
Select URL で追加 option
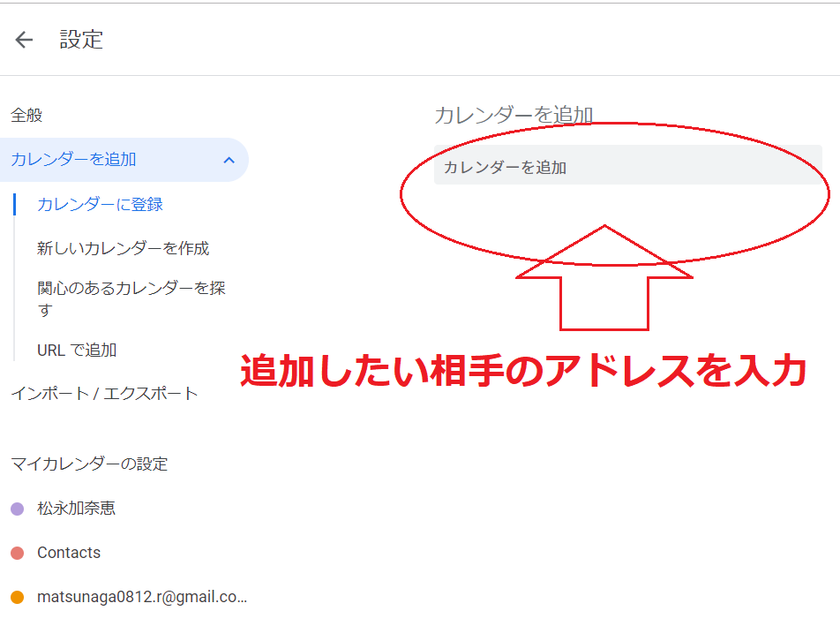click(77, 350)
